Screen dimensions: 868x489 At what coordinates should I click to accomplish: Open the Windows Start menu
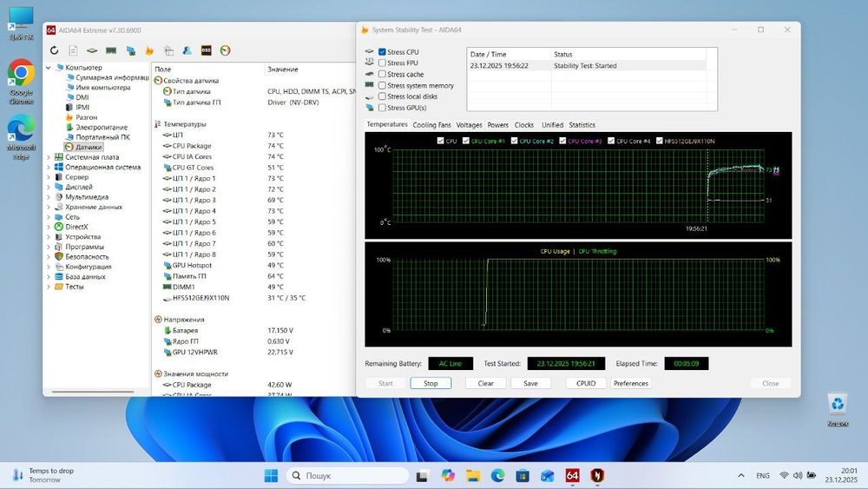(271, 475)
